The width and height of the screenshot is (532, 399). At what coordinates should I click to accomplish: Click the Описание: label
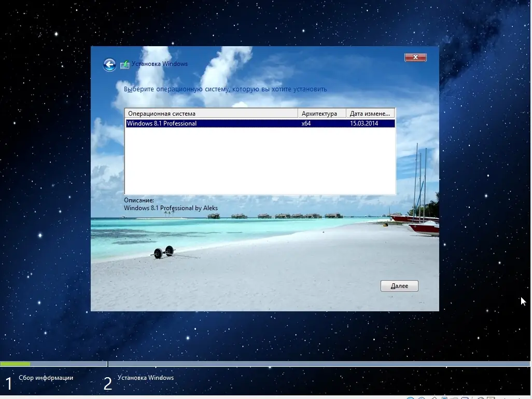[139, 200]
